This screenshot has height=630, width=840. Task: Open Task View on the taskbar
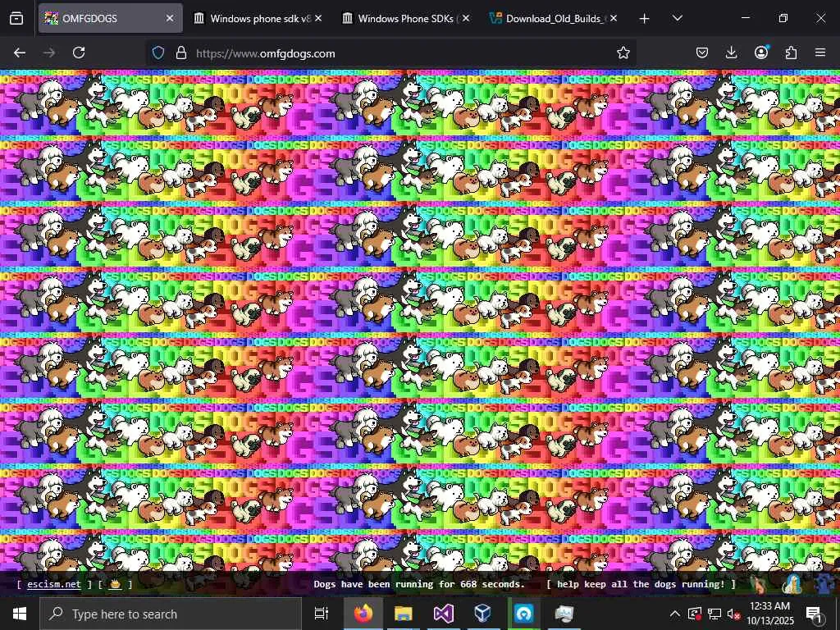[322, 614]
